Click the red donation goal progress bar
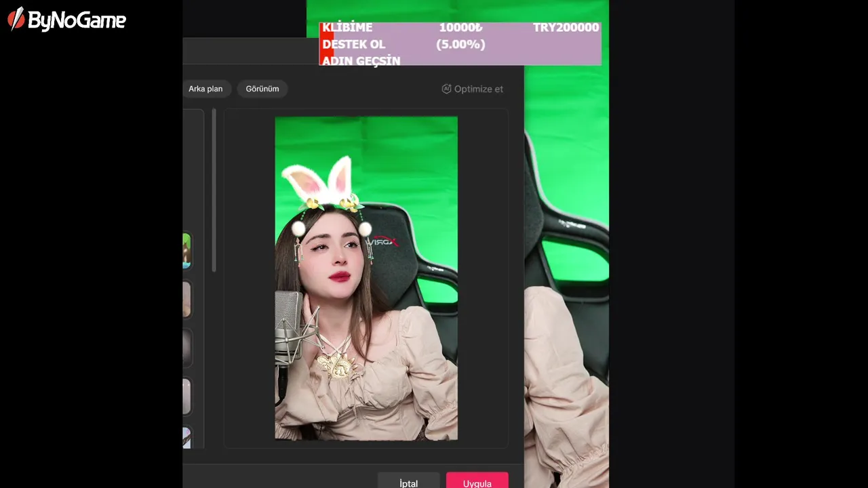868x488 pixels. pyautogui.click(x=326, y=43)
